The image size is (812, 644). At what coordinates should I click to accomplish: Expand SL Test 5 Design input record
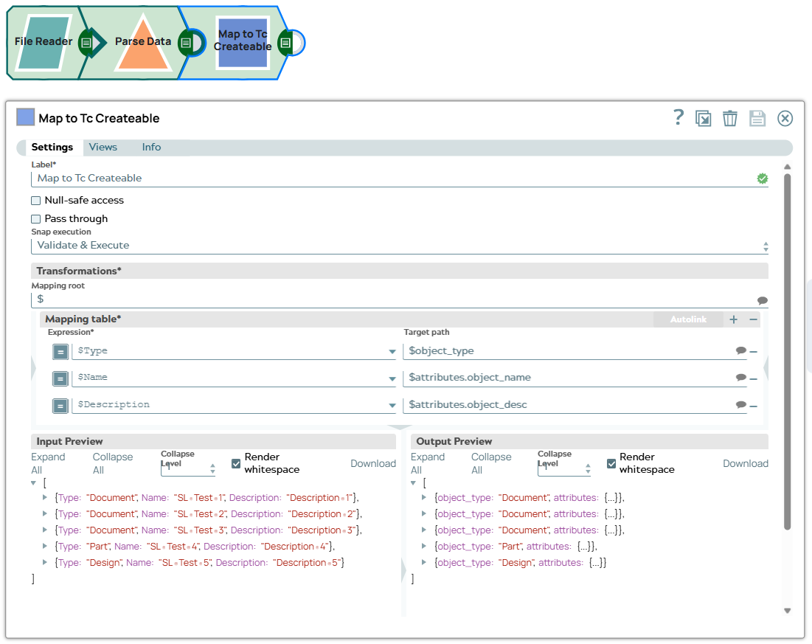44,562
